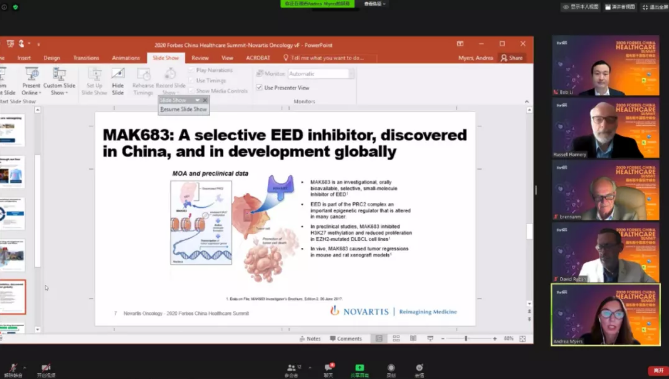Click the Notes button in status bar
Viewport: 669px width, 379px height.
[310, 338]
